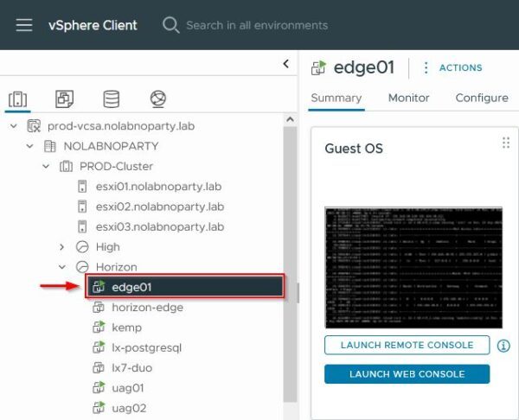The height and width of the screenshot is (420, 519).
Task: Click Launch Web Console button
Action: pyautogui.click(x=407, y=374)
